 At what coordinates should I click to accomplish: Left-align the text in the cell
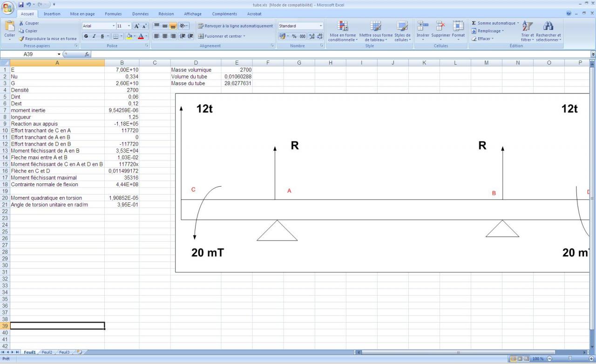[157, 36]
